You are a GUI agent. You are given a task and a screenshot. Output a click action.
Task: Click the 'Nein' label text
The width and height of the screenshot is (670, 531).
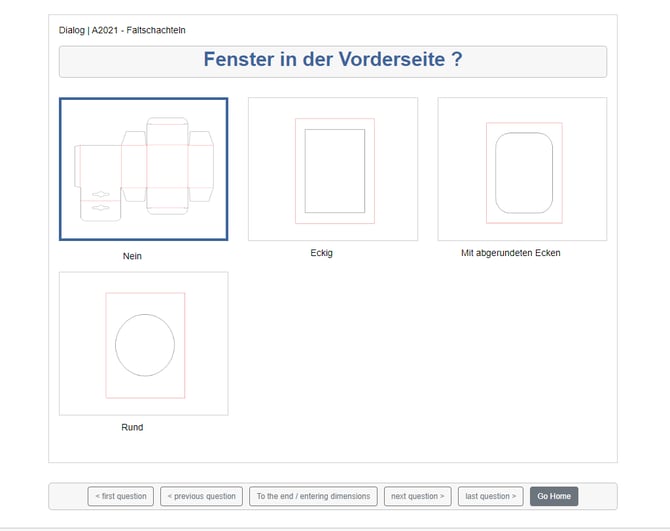pyautogui.click(x=132, y=256)
